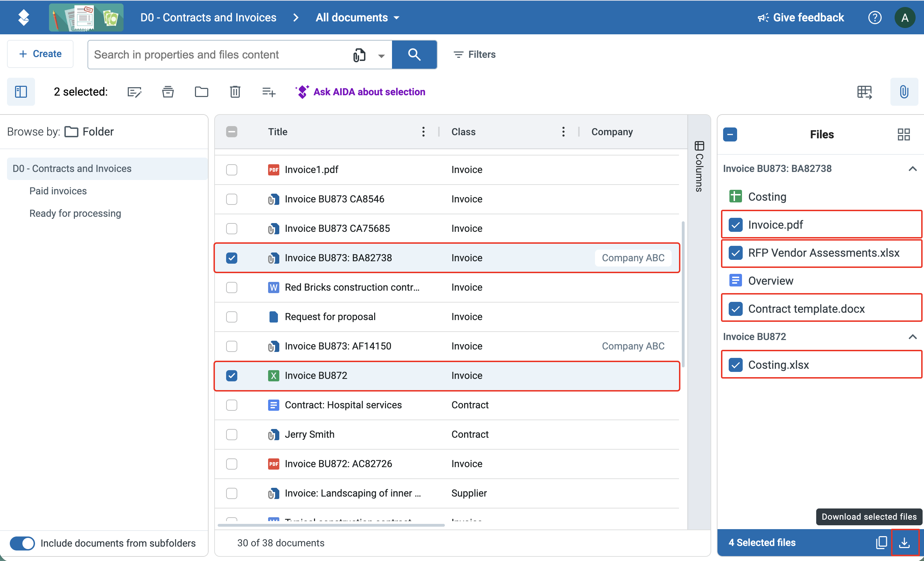Click the PDF icon for Invoice1.pdf
The width and height of the screenshot is (924, 561).
click(274, 169)
